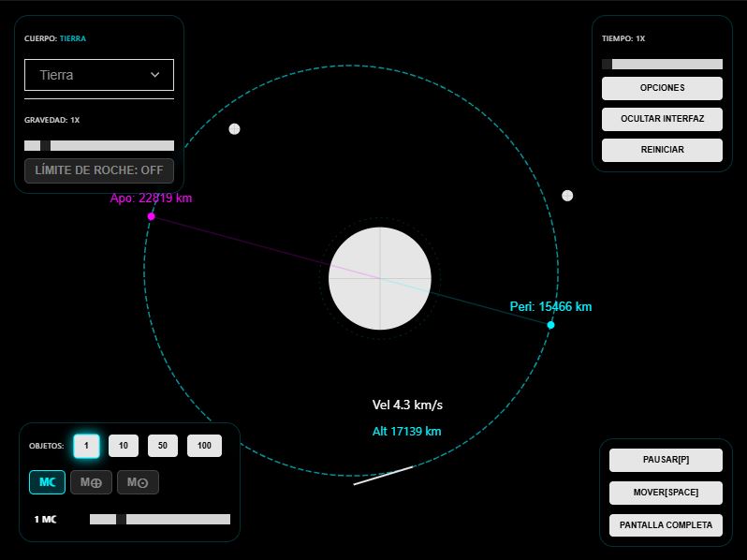Enter full screen with PANTALLA COMPLETA

[x=666, y=525]
